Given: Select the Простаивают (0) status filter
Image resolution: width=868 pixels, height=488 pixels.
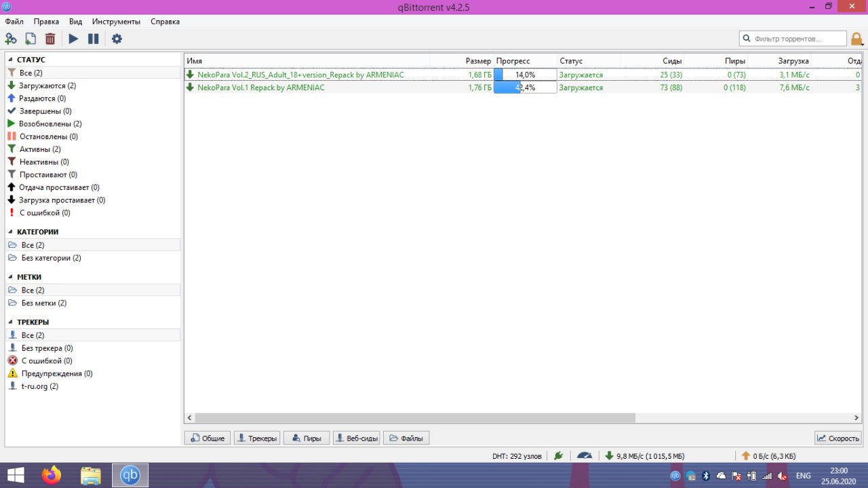Looking at the screenshot, I should click(x=93, y=175).
